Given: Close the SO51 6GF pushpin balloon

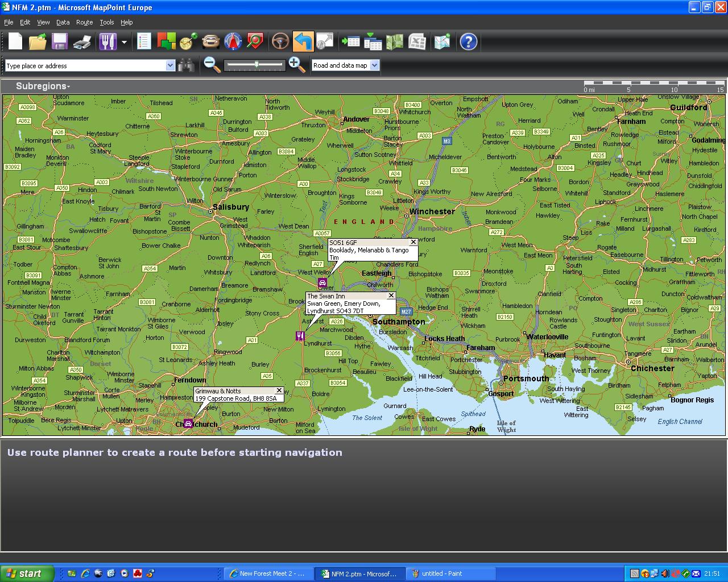Looking at the screenshot, I should point(413,242).
